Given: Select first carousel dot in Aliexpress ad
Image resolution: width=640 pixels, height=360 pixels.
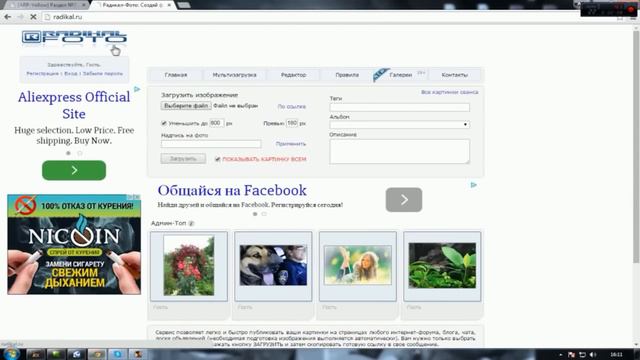Looking at the screenshot, I should point(68,153).
